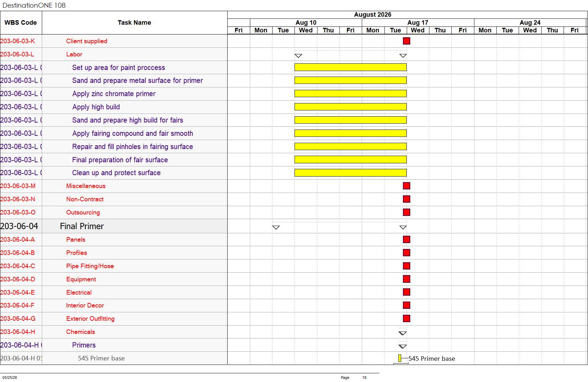Click the 545 Primer base bar label
Viewport: 588px width, 382px height.
tap(432, 359)
